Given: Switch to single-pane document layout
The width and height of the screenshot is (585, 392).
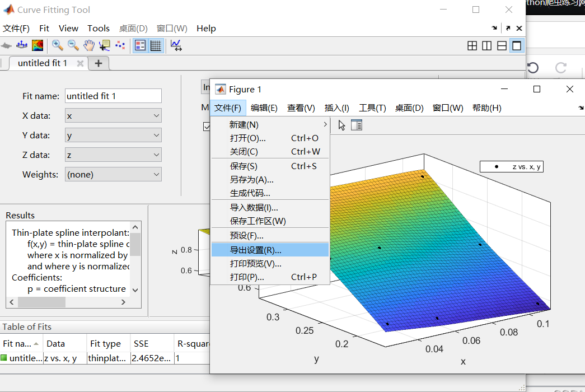Looking at the screenshot, I should pos(516,45).
